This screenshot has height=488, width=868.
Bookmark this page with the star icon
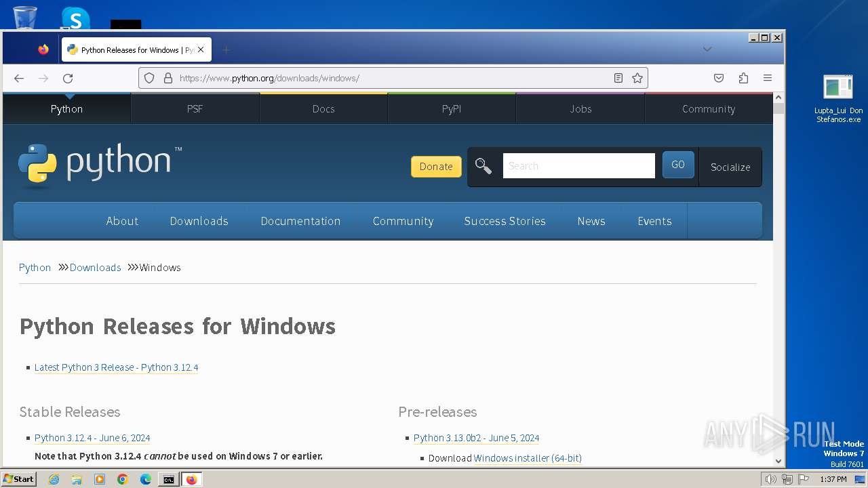[x=637, y=78]
